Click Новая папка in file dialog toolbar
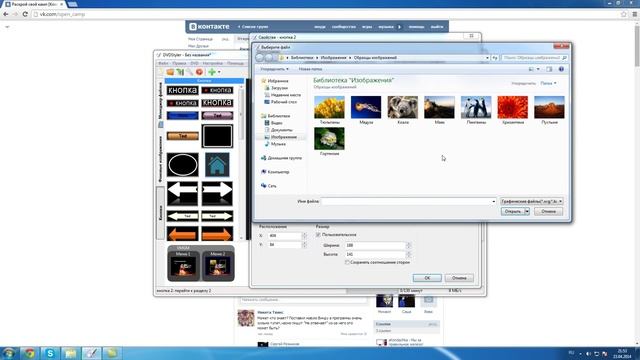The width and height of the screenshot is (640, 360). point(310,69)
